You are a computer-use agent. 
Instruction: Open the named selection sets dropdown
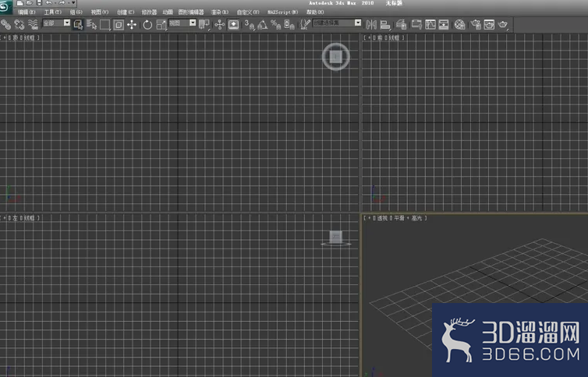pos(337,23)
